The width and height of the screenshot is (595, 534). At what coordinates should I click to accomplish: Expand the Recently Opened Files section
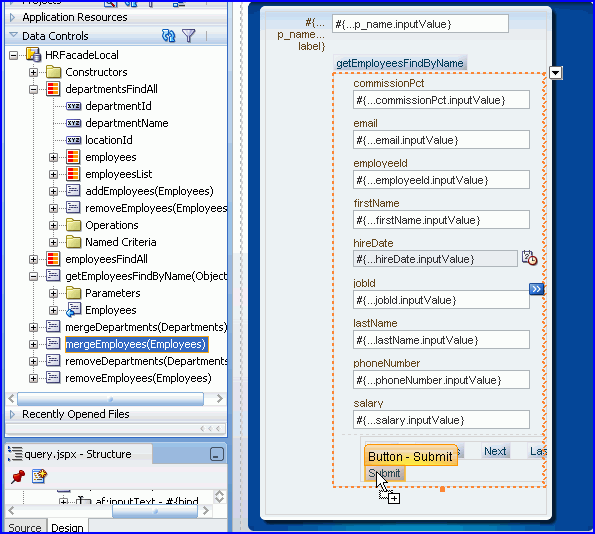[x=12, y=414]
